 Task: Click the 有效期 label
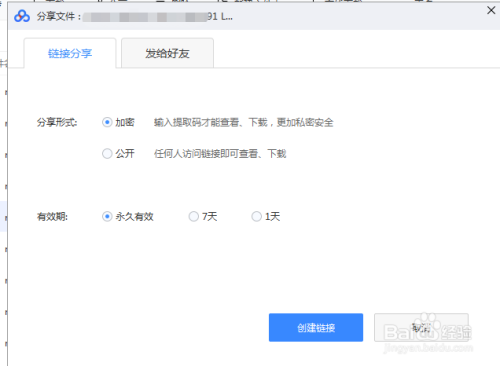point(52,217)
